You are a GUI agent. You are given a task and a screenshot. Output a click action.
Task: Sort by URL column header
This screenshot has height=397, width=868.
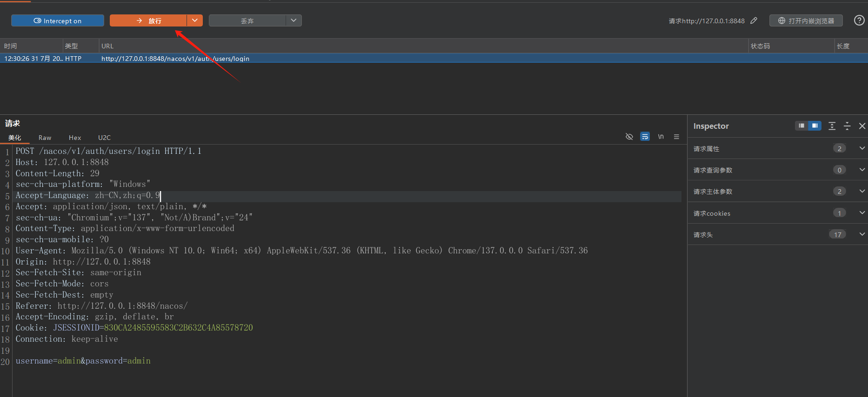(x=423, y=46)
